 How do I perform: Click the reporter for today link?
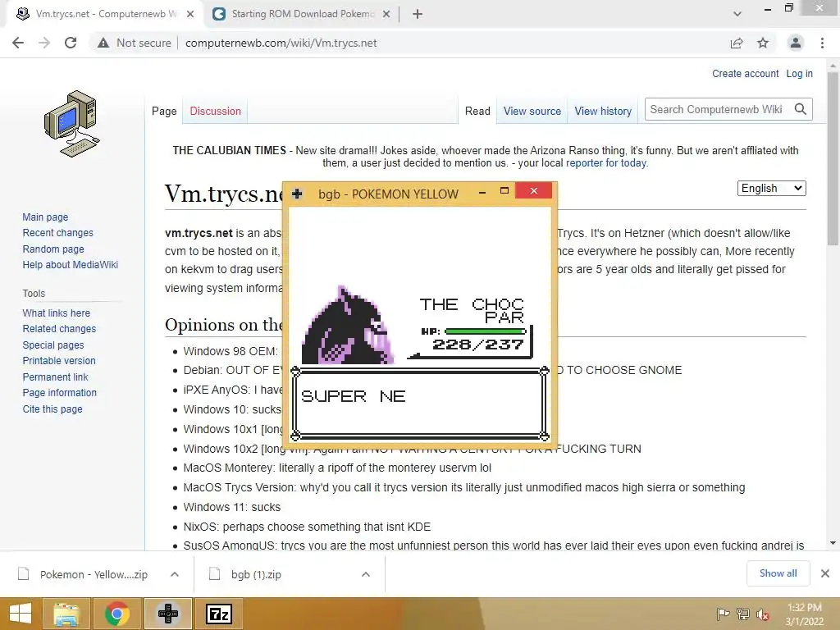pyautogui.click(x=607, y=163)
